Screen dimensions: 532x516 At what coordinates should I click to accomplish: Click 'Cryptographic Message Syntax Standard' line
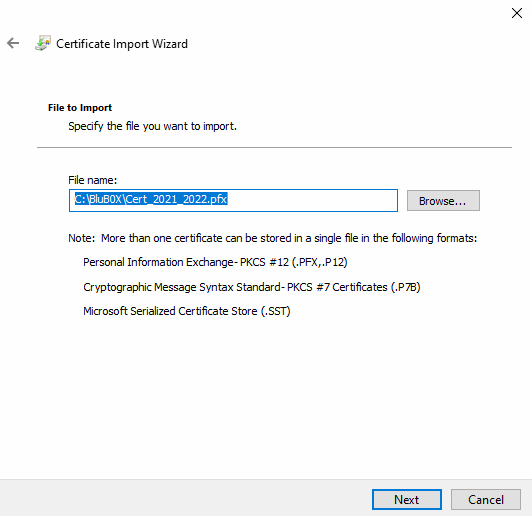point(251,287)
